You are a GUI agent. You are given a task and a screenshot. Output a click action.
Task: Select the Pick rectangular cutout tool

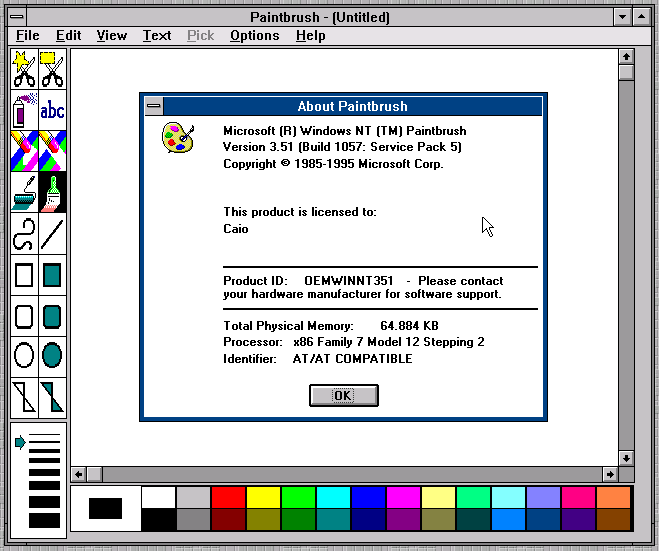[x=52, y=69]
